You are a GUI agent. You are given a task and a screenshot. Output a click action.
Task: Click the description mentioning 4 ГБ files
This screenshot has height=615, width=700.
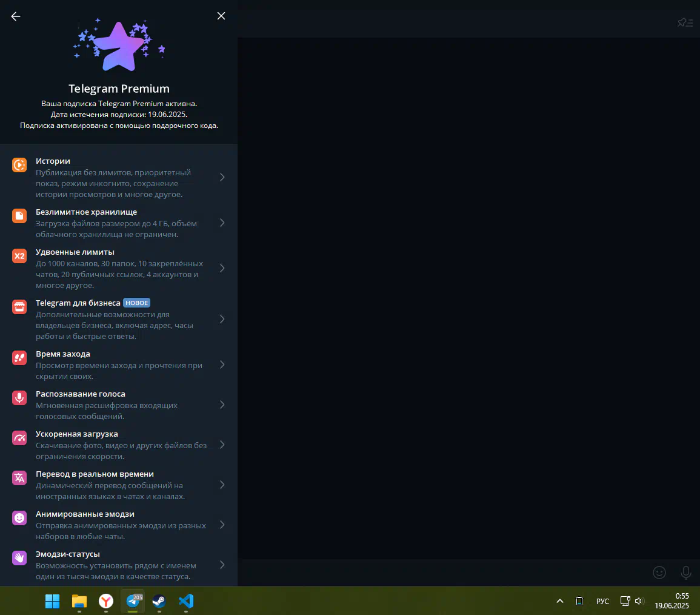click(x=116, y=229)
